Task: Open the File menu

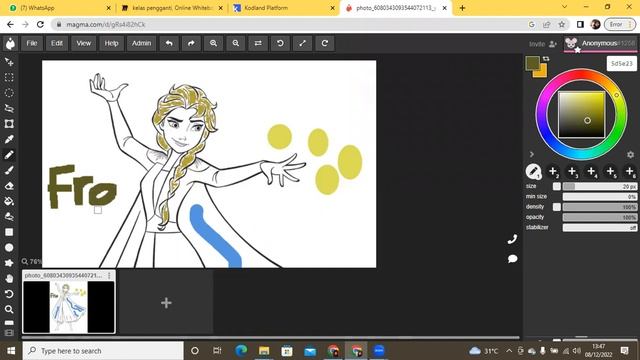Action: pos(32,43)
